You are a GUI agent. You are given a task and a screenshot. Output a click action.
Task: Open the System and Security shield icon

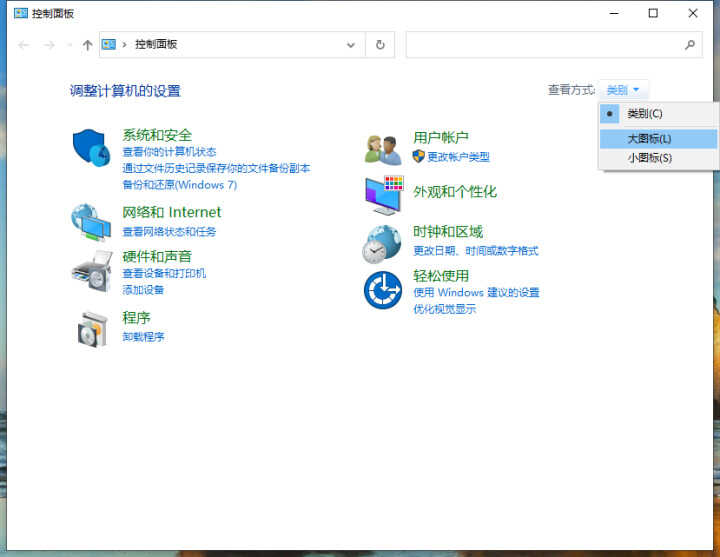(91, 148)
